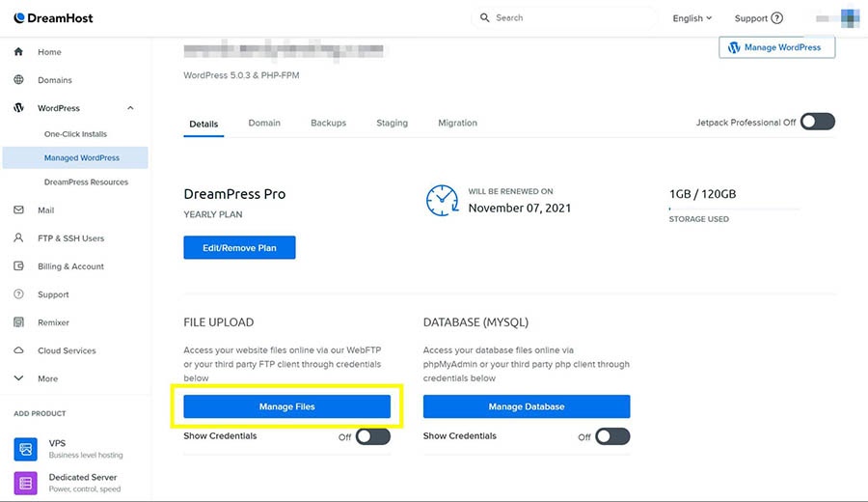Enable the Jetpack Professional toggle
868x502 pixels.
click(817, 122)
